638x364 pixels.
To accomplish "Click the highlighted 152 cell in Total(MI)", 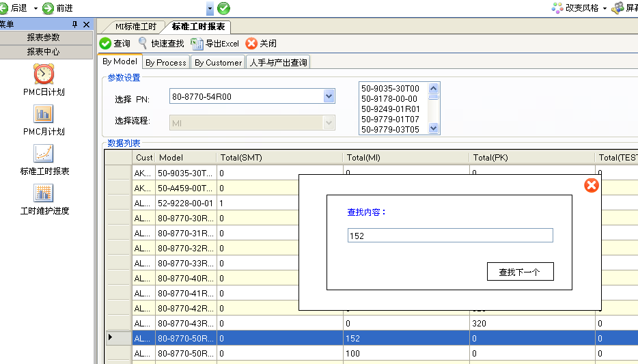I will pyautogui.click(x=406, y=338).
